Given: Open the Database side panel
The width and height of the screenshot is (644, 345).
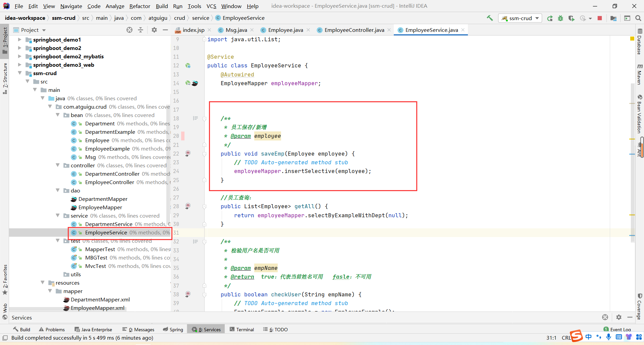Looking at the screenshot, I should (x=639, y=42).
